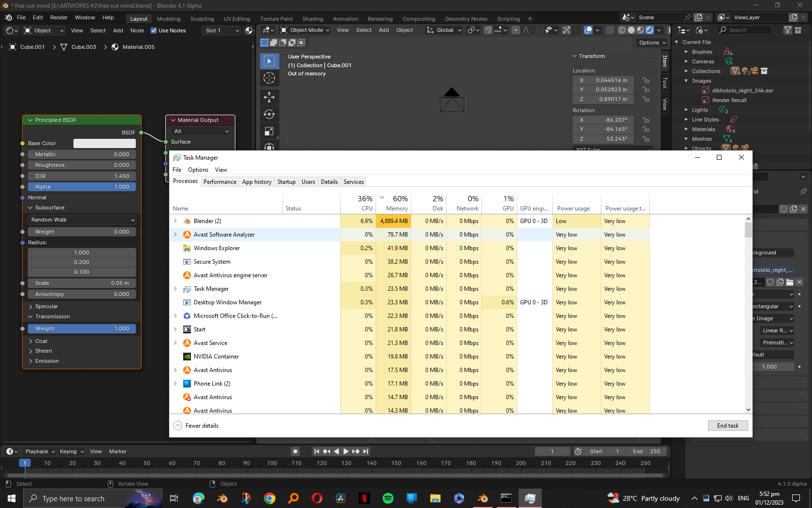Open the Details tab in Task Manager
This screenshot has width=812, height=508.
[x=329, y=182]
